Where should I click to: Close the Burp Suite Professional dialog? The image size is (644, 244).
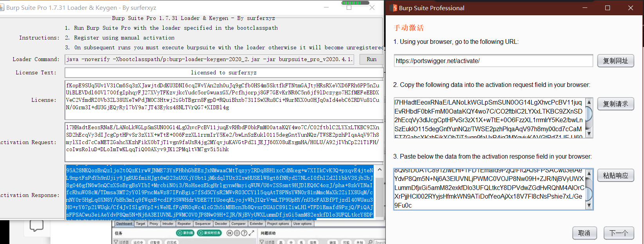pos(631,8)
